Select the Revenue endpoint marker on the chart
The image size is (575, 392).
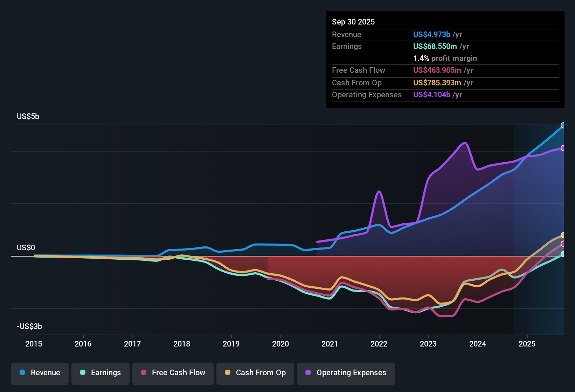point(563,125)
